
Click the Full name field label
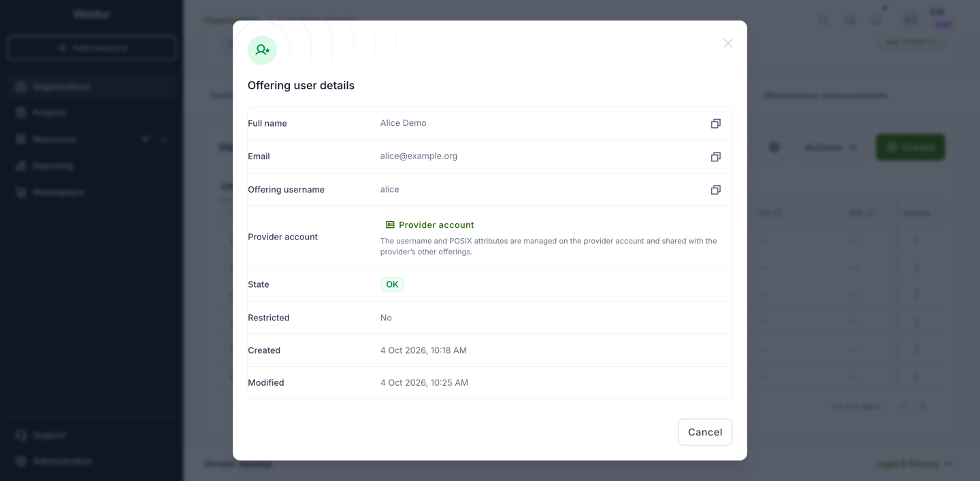point(267,123)
